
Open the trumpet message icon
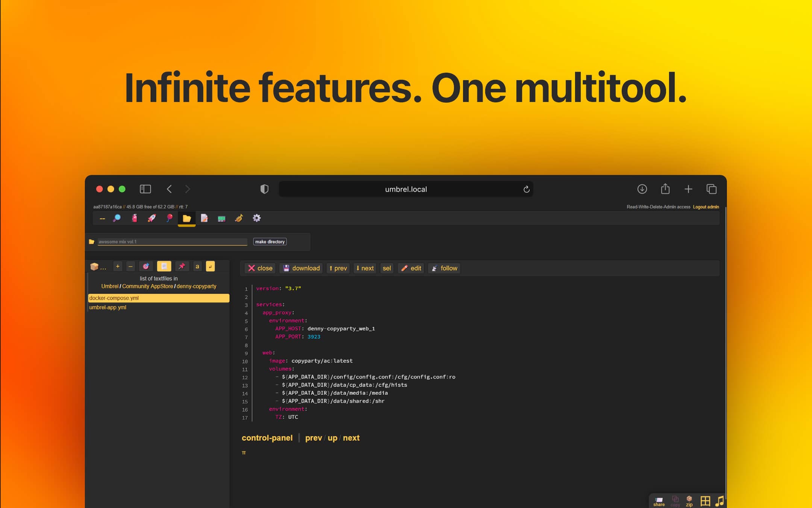[239, 218]
